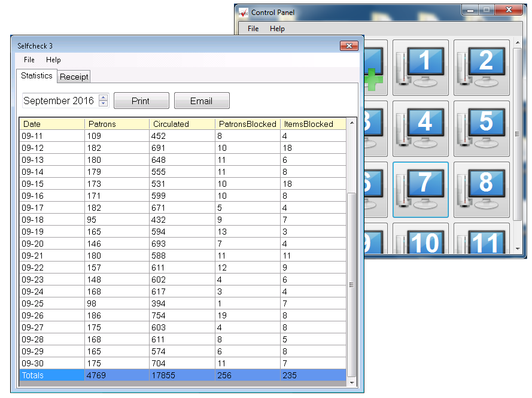Viewport: 532px width, 398px height.
Task: Select the station 5 computer icon
Action: coord(482,129)
